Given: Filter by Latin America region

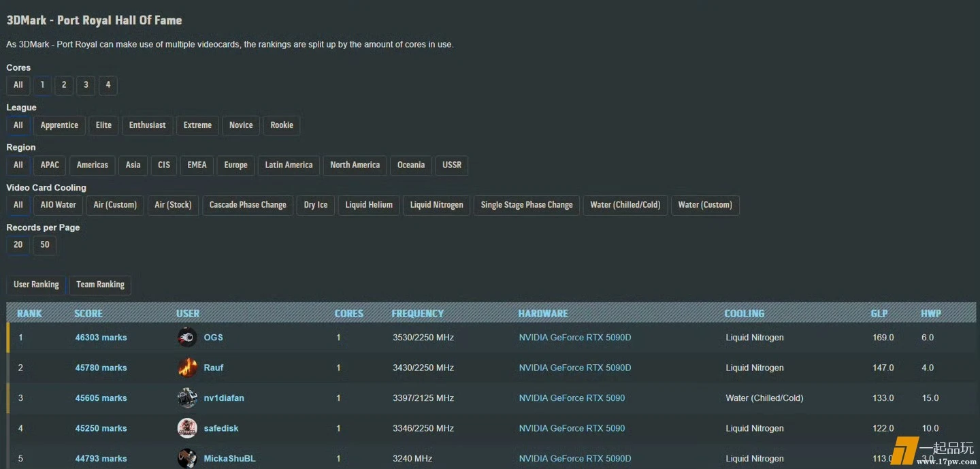Looking at the screenshot, I should [289, 165].
